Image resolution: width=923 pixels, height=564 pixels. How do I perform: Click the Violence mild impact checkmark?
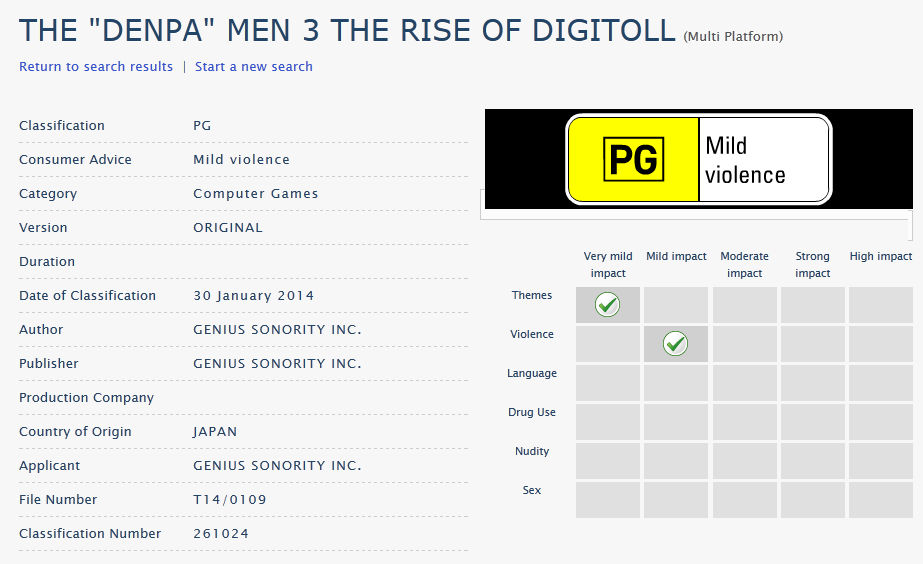tap(676, 344)
